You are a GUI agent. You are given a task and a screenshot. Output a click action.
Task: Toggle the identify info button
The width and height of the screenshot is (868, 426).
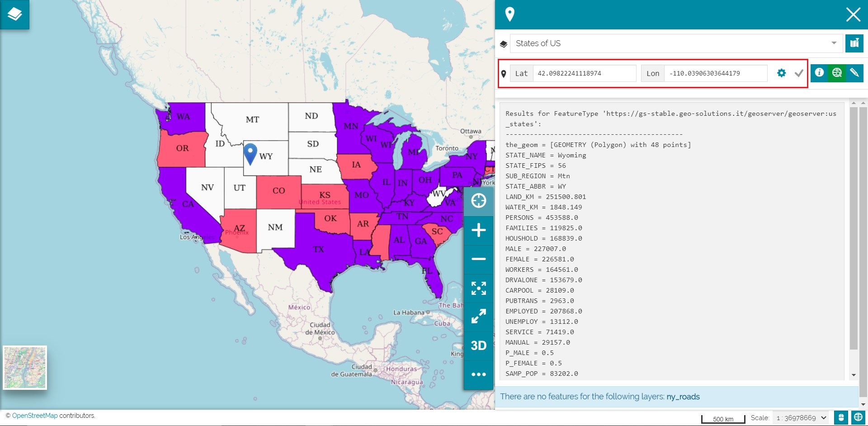point(819,73)
